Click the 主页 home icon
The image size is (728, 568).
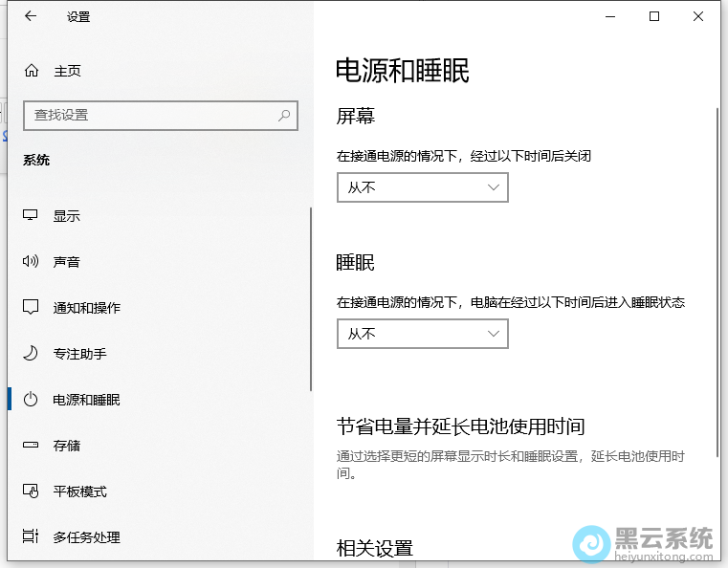click(x=32, y=71)
